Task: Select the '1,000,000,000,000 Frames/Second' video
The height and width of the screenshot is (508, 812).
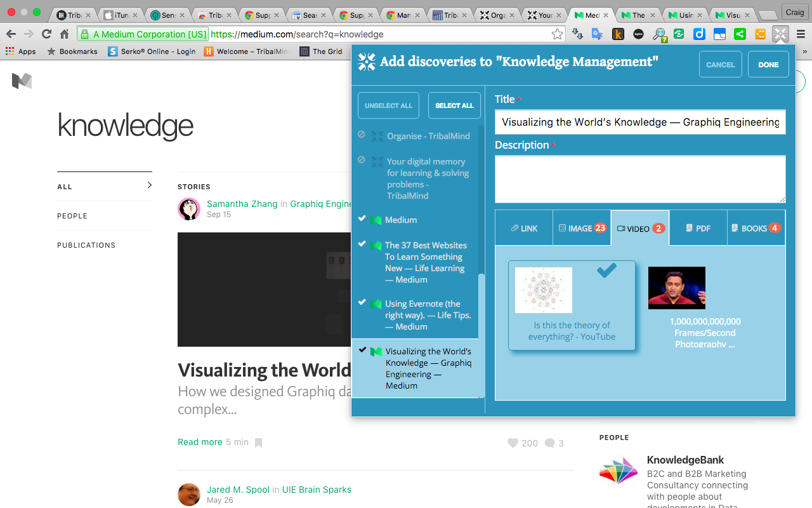Action: point(705,307)
